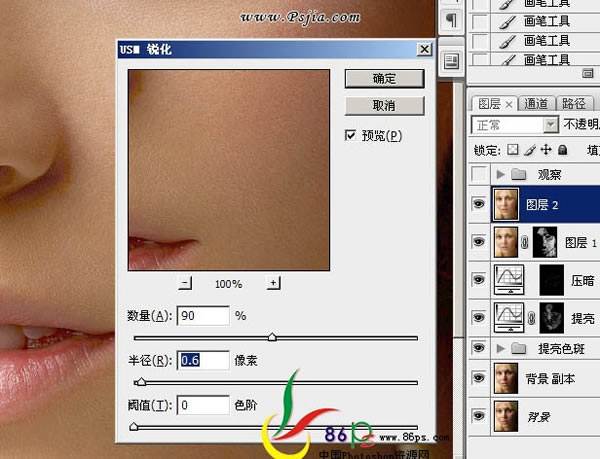Viewport: 600px width, 459px height.
Task: Expand the 提亮色斑 layer group
Action: (501, 348)
